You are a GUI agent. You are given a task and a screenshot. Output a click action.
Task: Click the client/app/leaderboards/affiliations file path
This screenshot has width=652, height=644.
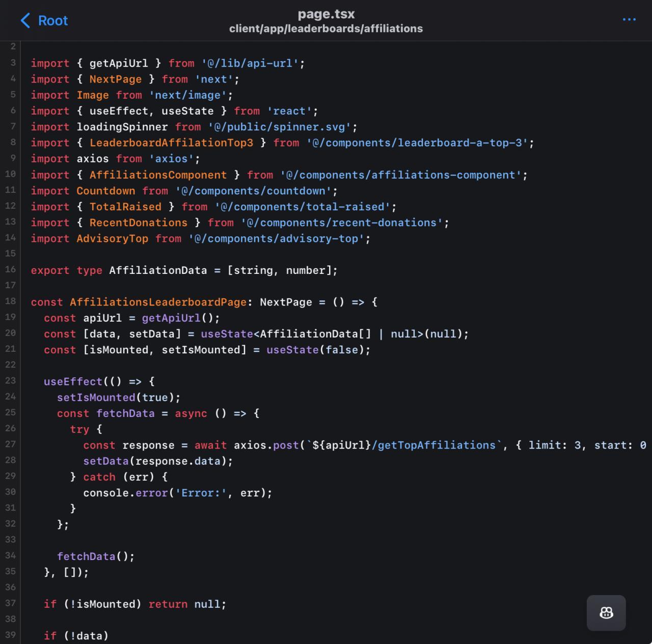click(326, 29)
